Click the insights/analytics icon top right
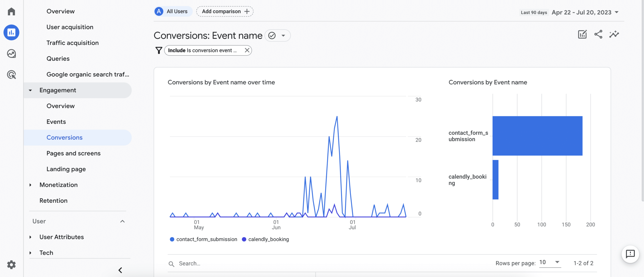Viewport: 644px width, 277px height. [x=614, y=34]
